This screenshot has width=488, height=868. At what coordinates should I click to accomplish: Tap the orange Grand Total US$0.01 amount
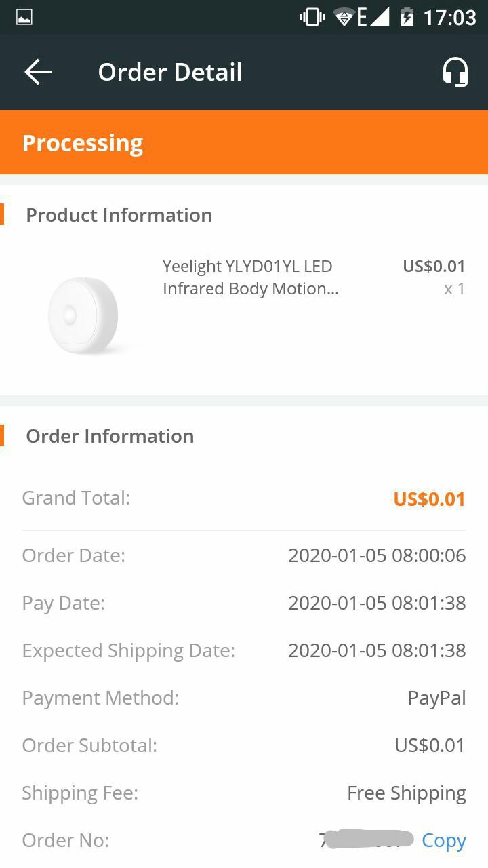pos(430,499)
